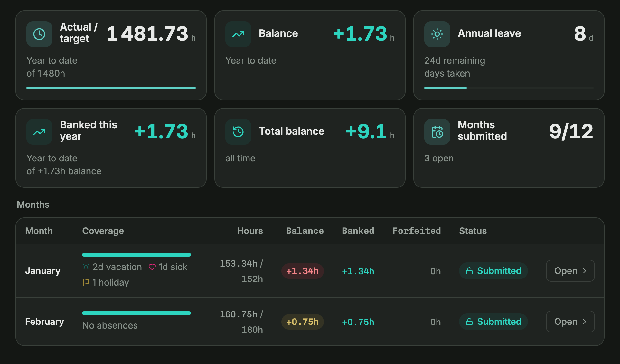The width and height of the screenshot is (620, 364).
Task: Open the January month details
Action: click(570, 271)
